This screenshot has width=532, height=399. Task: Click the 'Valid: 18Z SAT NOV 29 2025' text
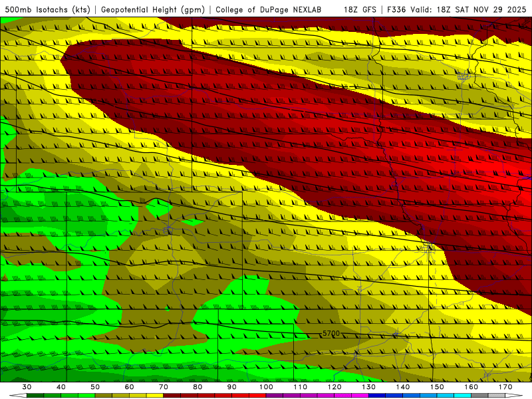(x=468, y=10)
